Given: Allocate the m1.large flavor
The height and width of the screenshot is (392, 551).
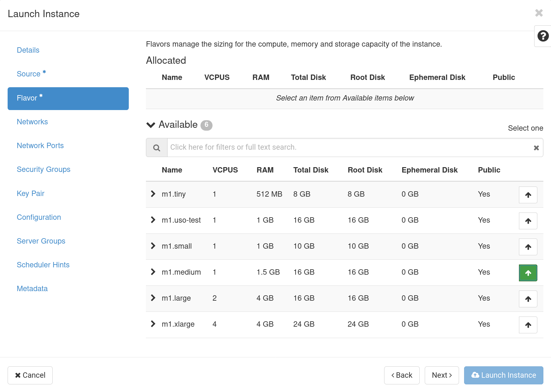Looking at the screenshot, I should 528,299.
